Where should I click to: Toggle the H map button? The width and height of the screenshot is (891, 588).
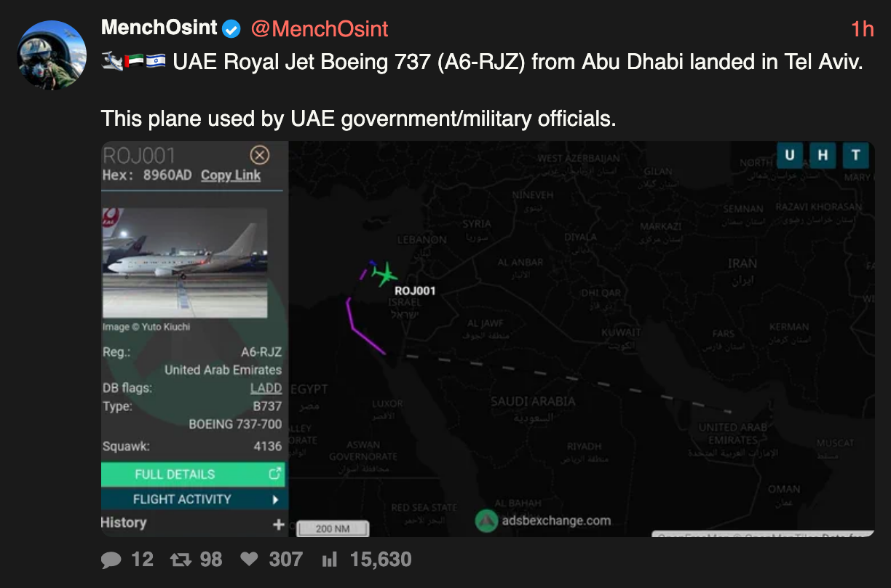[x=823, y=155]
